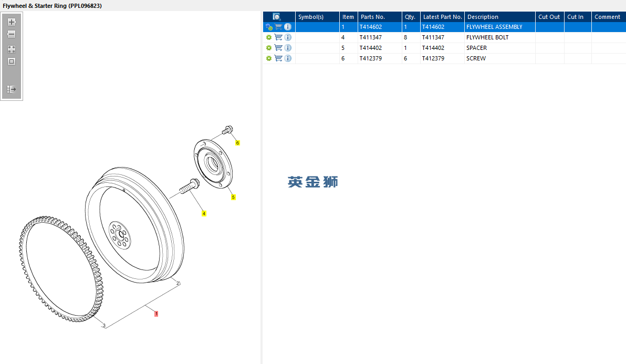Viewport: 626px width, 364px height.
Task: Select part number T412379 in Parts No. column
Action: [370, 58]
